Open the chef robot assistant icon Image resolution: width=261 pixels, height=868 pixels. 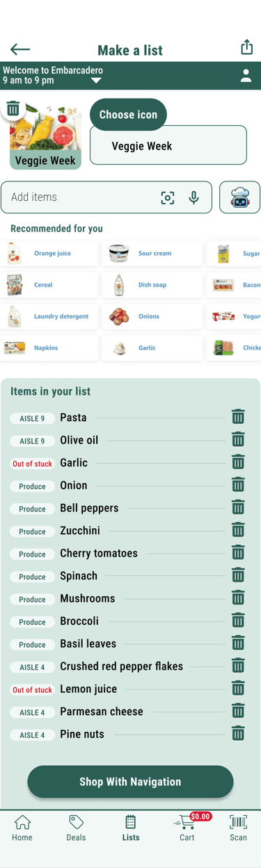(x=239, y=197)
